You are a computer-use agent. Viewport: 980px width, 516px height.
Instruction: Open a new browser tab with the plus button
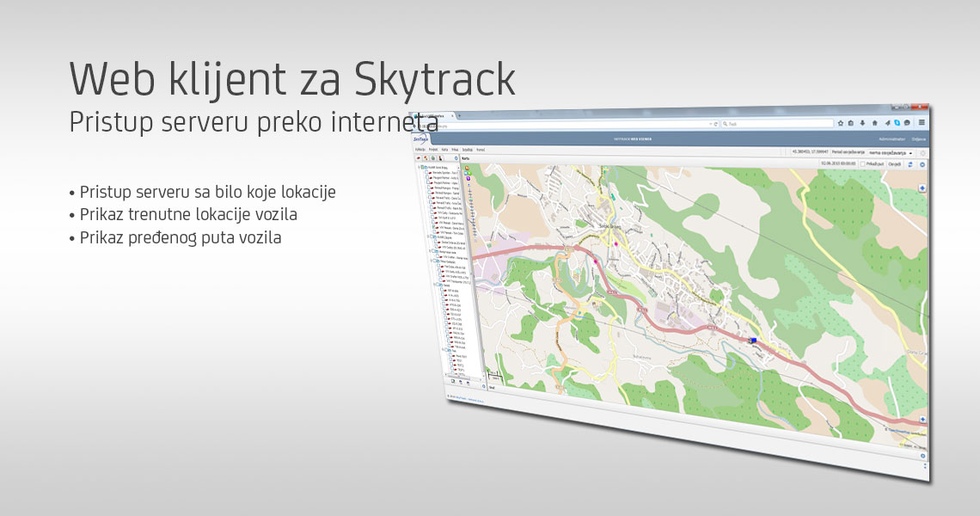tap(459, 116)
